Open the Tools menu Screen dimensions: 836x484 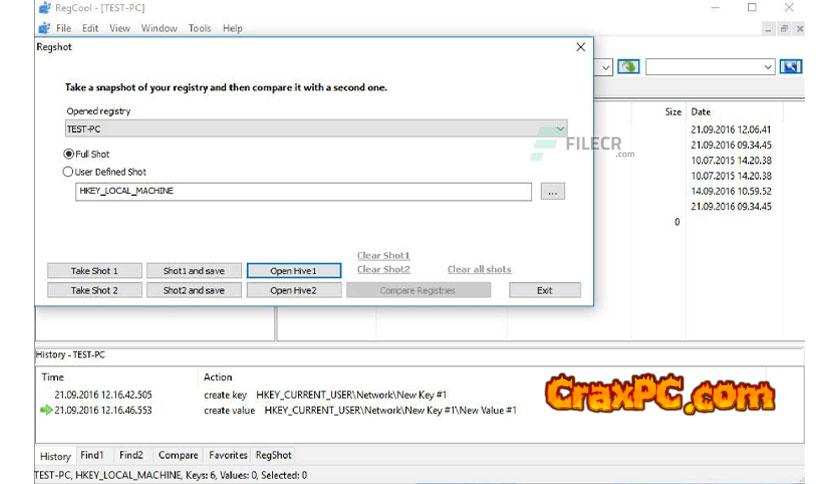coord(199,29)
